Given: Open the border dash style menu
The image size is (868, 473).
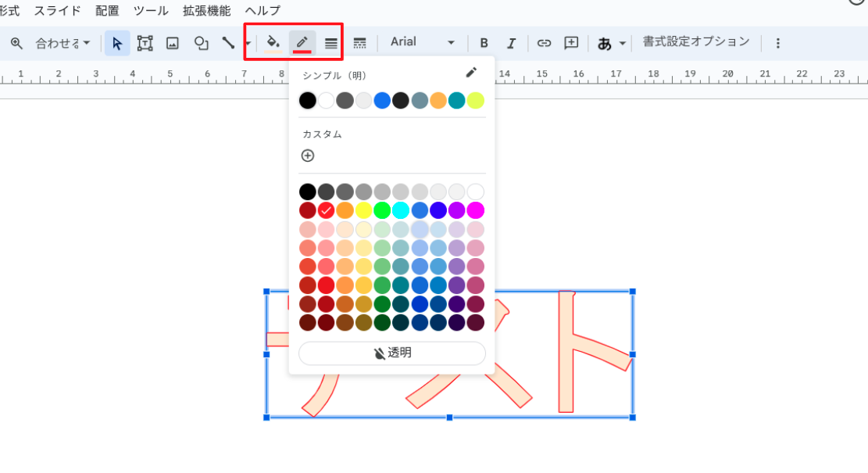Looking at the screenshot, I should (360, 43).
